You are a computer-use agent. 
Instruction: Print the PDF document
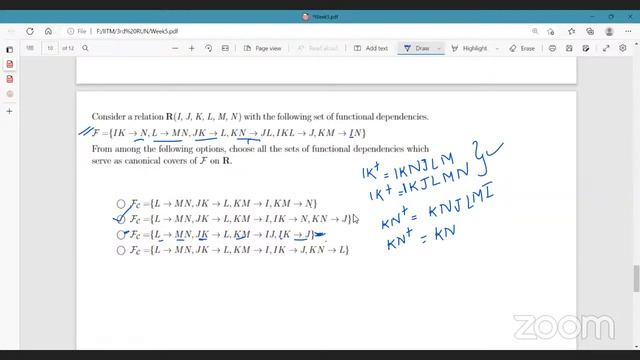552,48
